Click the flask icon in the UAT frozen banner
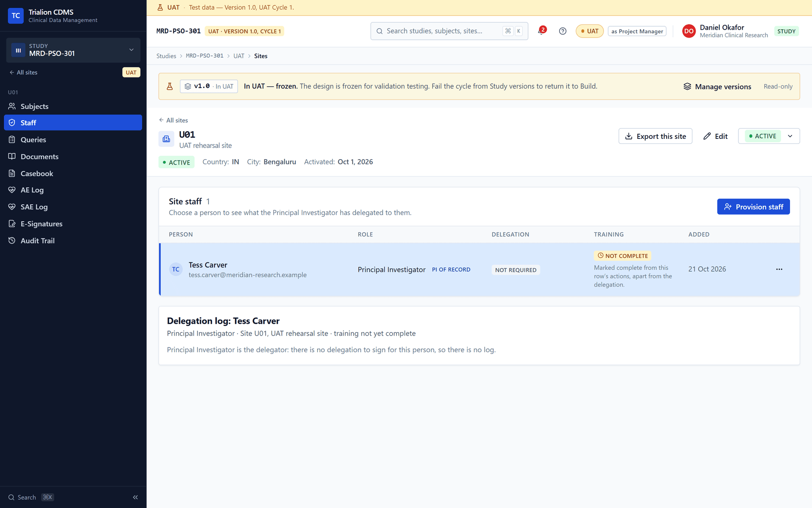812x508 pixels. coord(170,86)
